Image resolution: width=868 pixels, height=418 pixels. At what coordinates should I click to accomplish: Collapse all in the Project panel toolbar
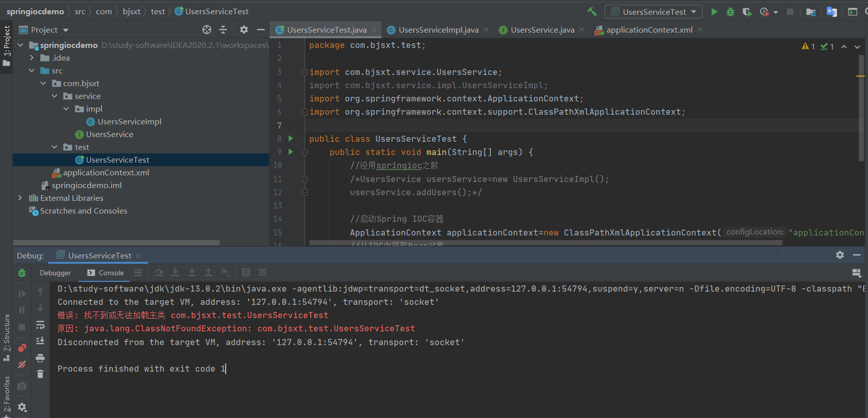click(223, 30)
